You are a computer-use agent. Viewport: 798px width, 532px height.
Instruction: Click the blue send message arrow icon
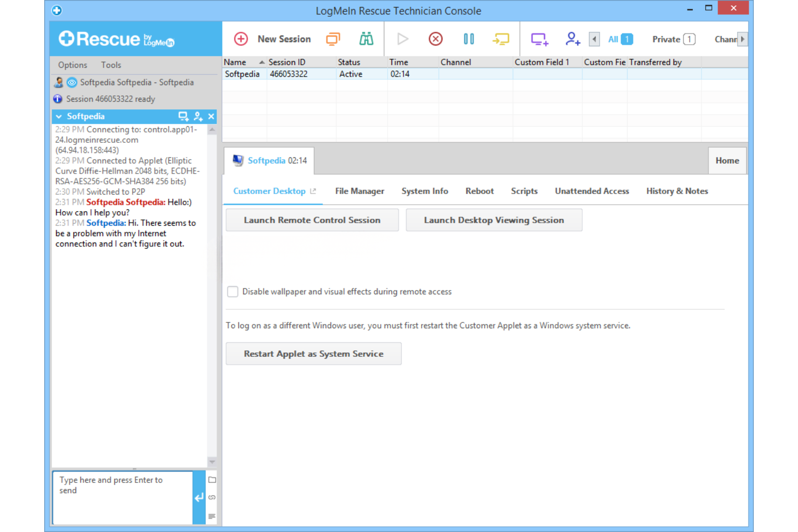tap(199, 498)
